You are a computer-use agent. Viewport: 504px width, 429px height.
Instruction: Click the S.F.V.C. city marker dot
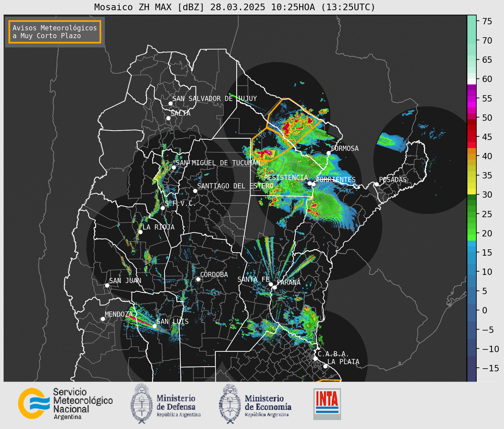(163, 208)
